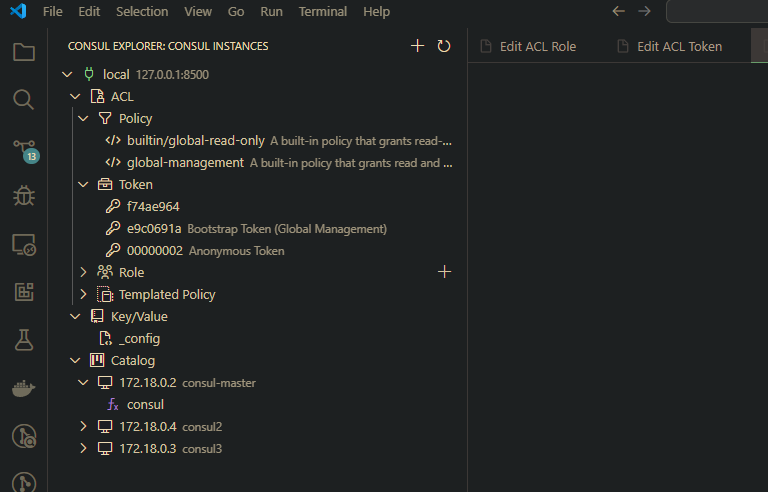Open the Search view in activity bar
This screenshot has height=492, width=768.
click(24, 99)
